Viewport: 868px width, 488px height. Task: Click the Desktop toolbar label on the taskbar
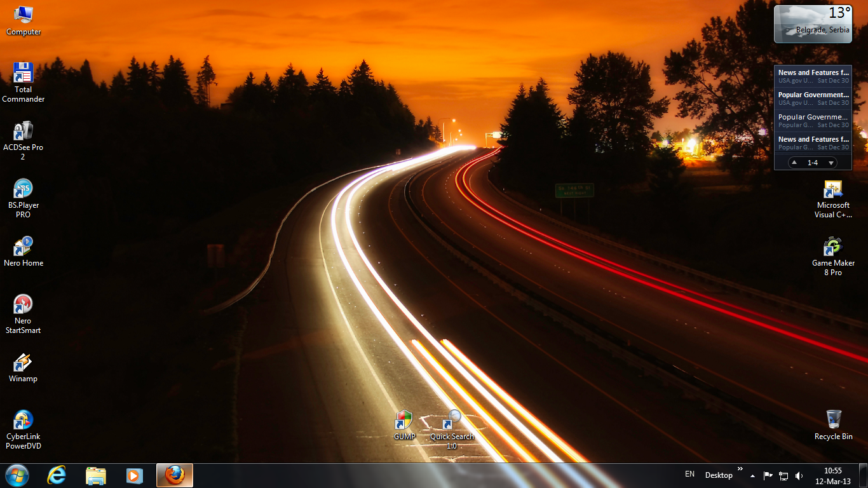pos(719,475)
